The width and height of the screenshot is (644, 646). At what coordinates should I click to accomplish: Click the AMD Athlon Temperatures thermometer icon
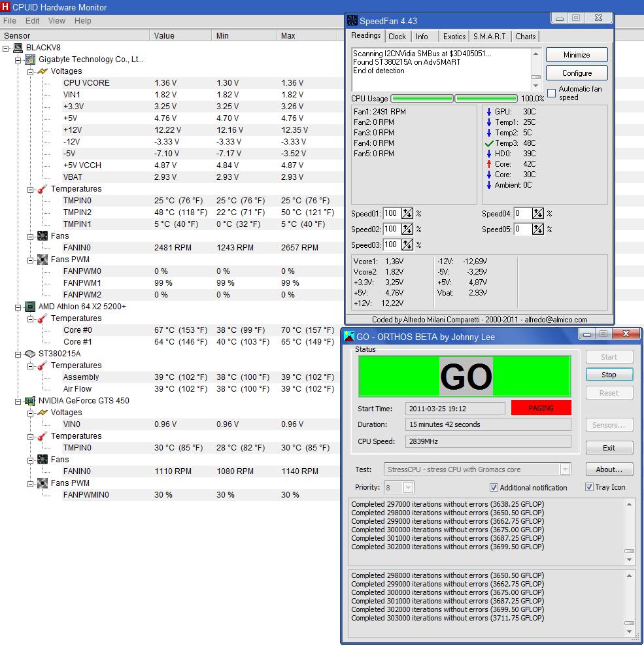tap(42, 318)
